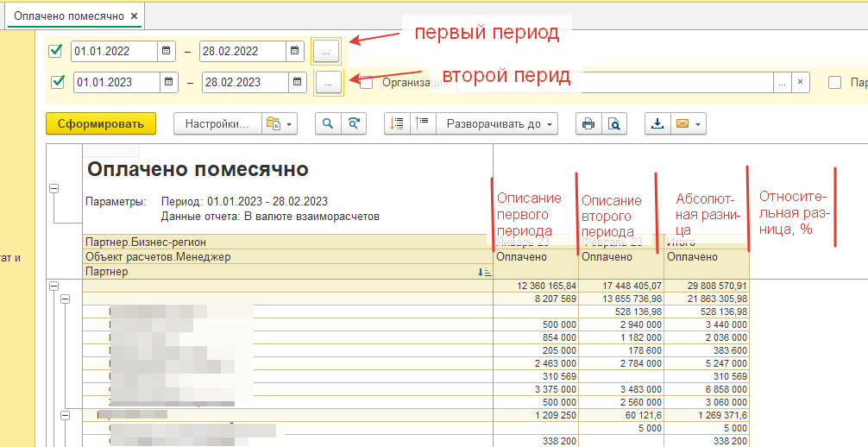Select the Оплачено помесячно tab
The image size is (868, 447).
pos(68,16)
